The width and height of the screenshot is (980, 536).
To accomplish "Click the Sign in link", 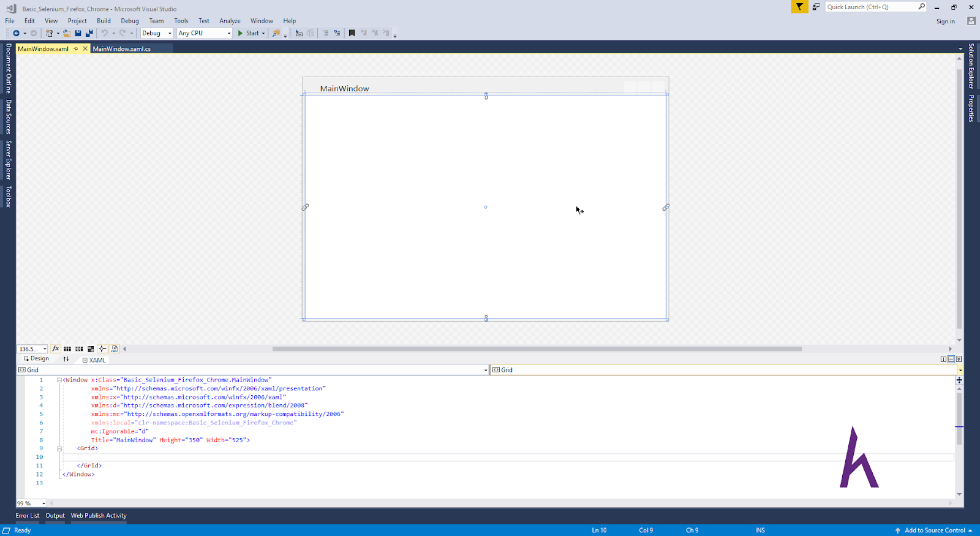I will pos(946,21).
